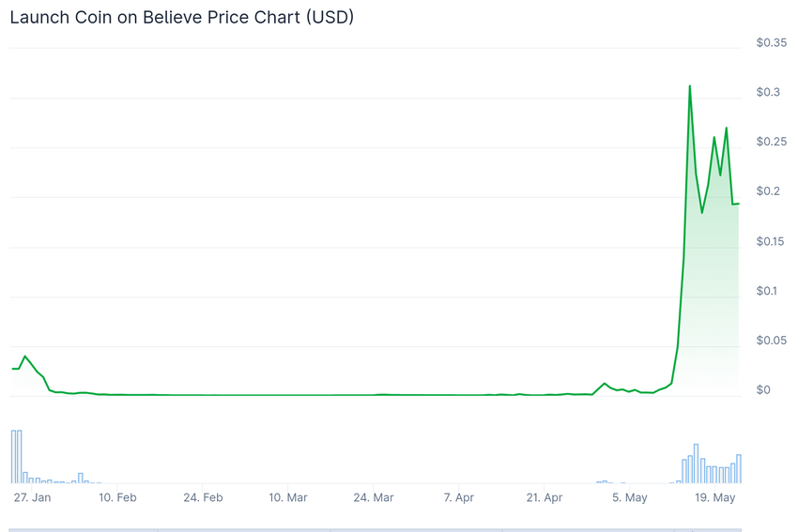Click the chart title text
The height and width of the screenshot is (532, 798).
182,17
